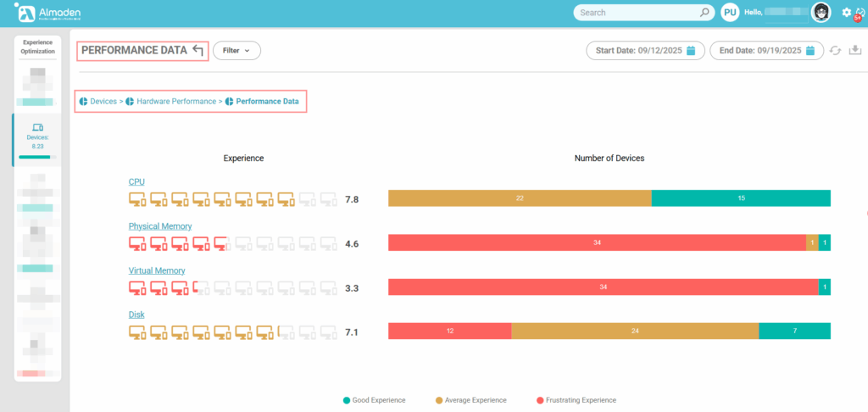Click in the Search input field
Screen dimensions: 868x412
tap(636, 13)
